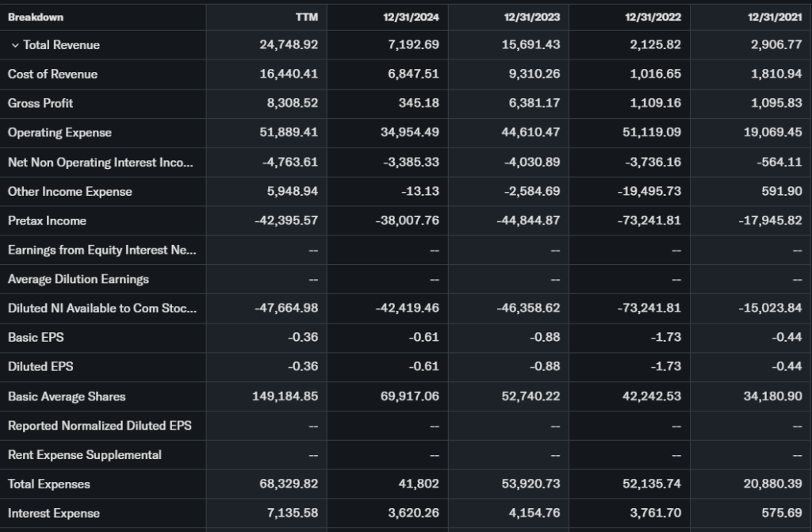Click the 12/31/2021 column header
The width and height of the screenshot is (812, 532).
pyautogui.click(x=777, y=17)
